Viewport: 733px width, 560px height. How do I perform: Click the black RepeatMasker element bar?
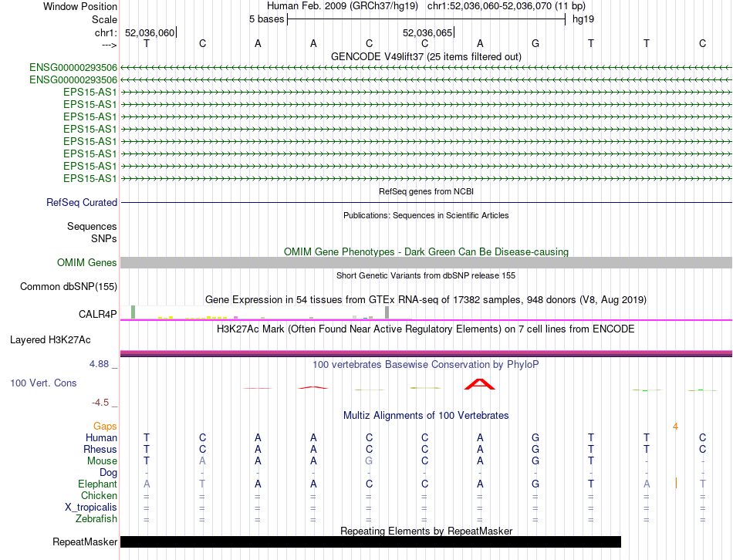click(x=370, y=541)
